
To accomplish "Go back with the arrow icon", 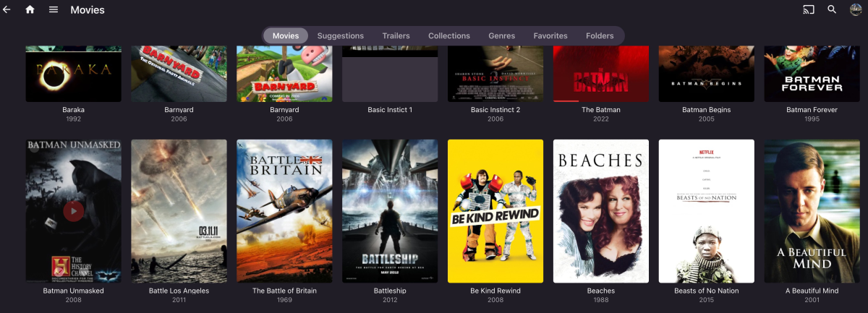I will pyautogui.click(x=7, y=10).
